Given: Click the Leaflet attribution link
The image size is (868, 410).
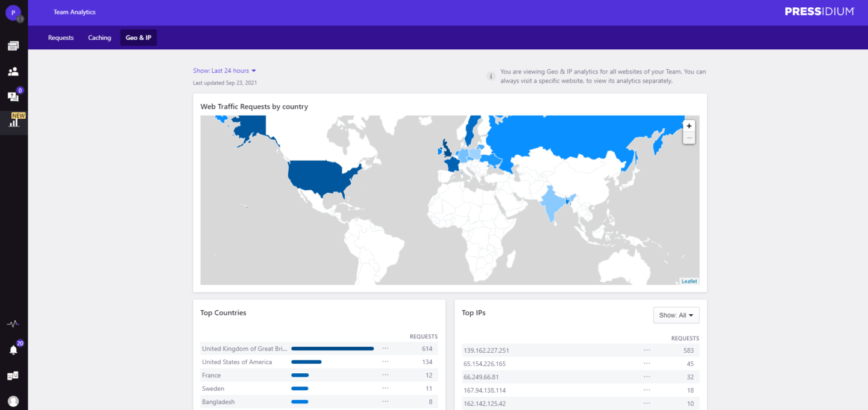Looking at the screenshot, I should [689, 281].
